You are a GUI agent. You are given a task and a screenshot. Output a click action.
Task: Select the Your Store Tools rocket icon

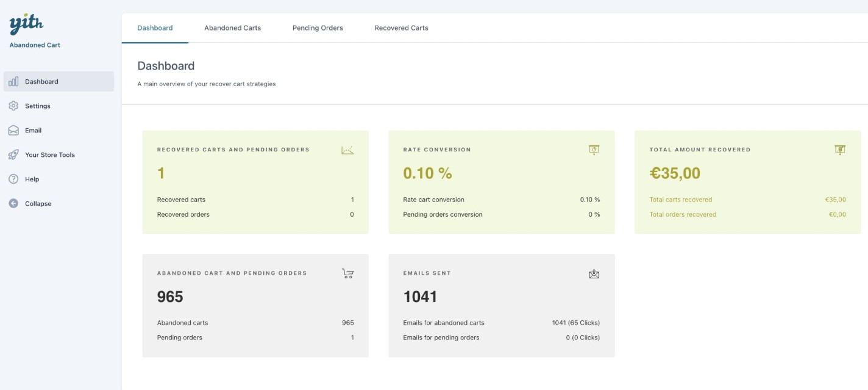(x=13, y=154)
